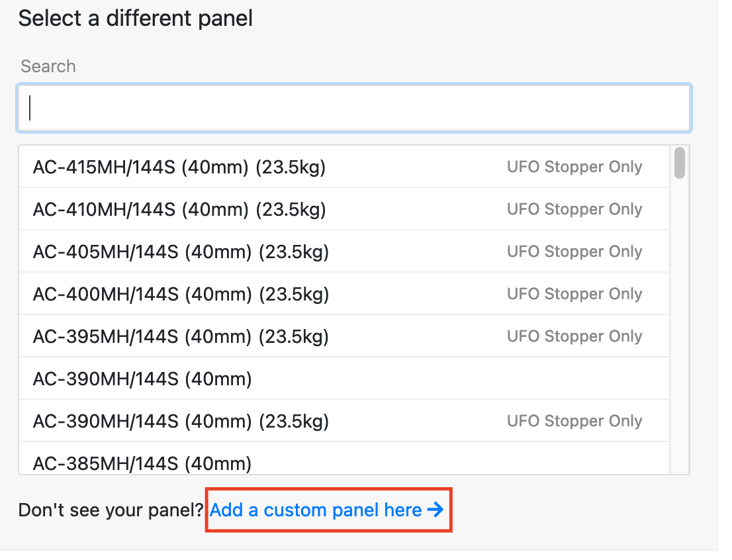Select the AC-400MH/144S (40mm) (23.5kg) entry
Screen dimensions: 732x560
click(344, 294)
